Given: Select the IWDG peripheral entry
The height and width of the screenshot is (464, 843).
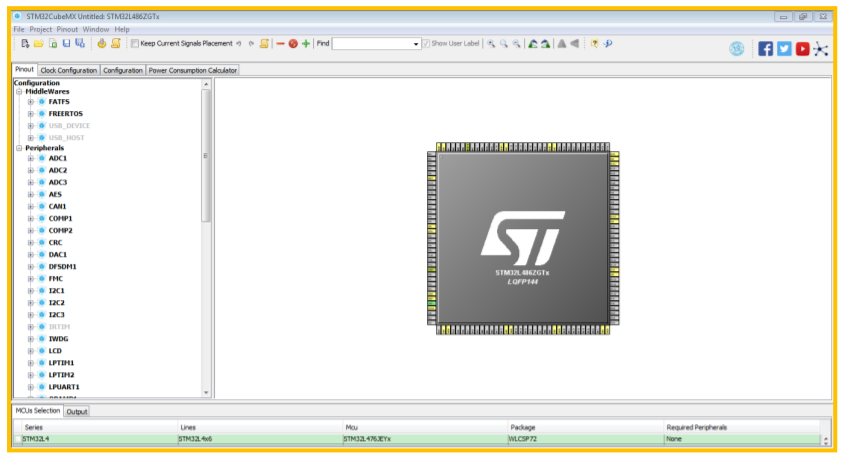Looking at the screenshot, I should point(59,339).
